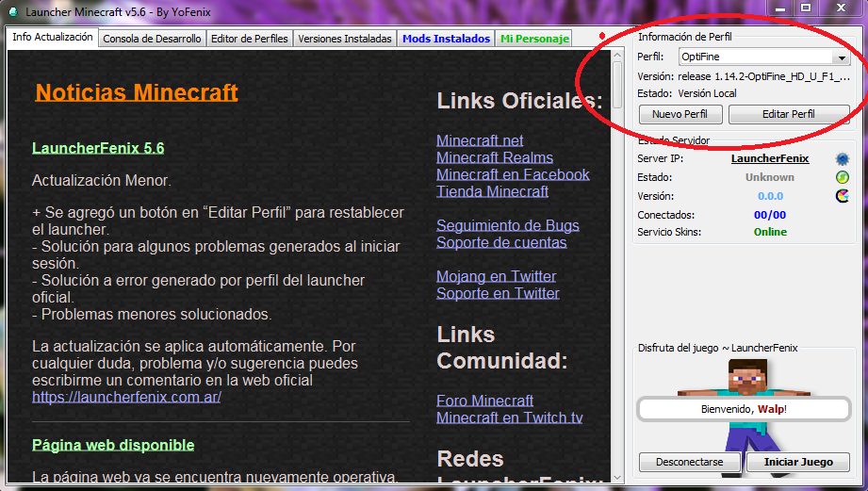
Task: Click the Nuevo Perfil button
Action: coord(680,114)
